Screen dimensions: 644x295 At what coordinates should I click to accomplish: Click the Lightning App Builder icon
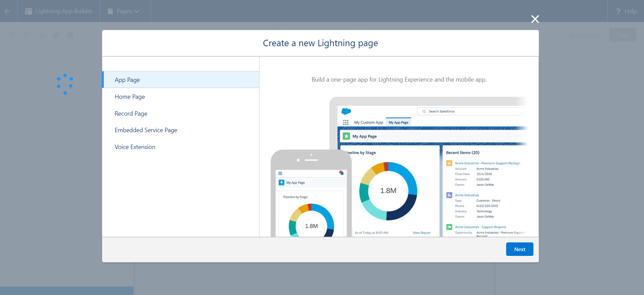(x=29, y=11)
